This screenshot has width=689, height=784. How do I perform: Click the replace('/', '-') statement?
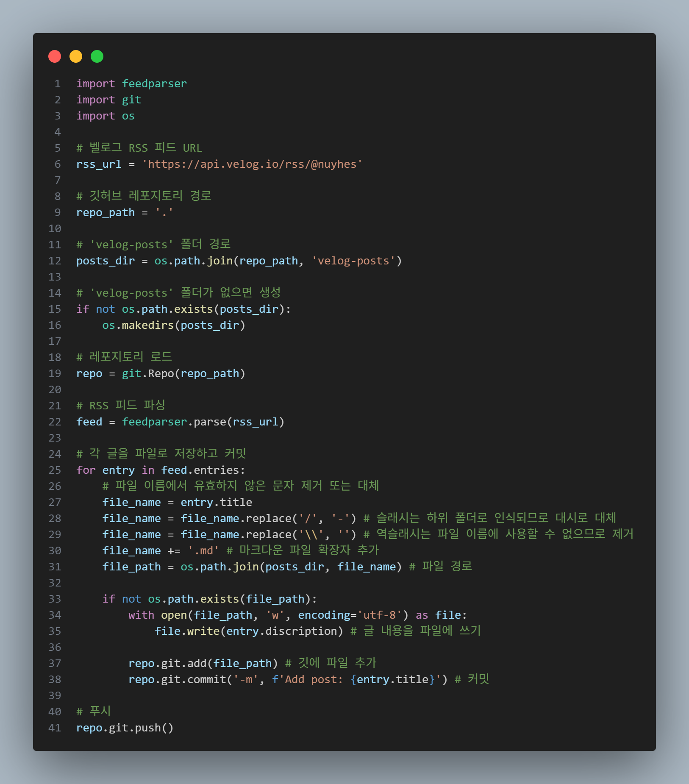point(229,518)
